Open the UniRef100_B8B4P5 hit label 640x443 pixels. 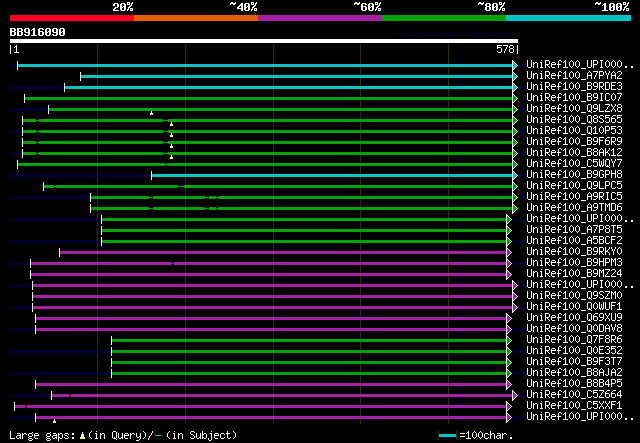tap(573, 384)
